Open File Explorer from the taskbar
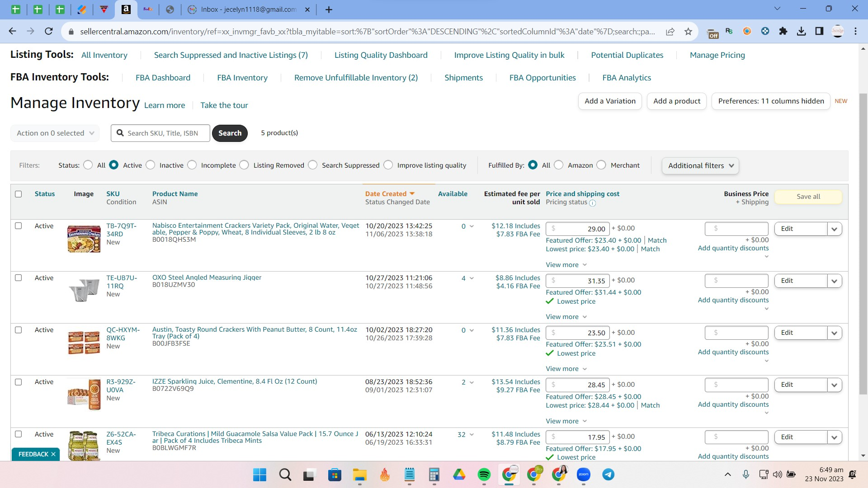Viewport: 868px width, 488px height. point(360,474)
